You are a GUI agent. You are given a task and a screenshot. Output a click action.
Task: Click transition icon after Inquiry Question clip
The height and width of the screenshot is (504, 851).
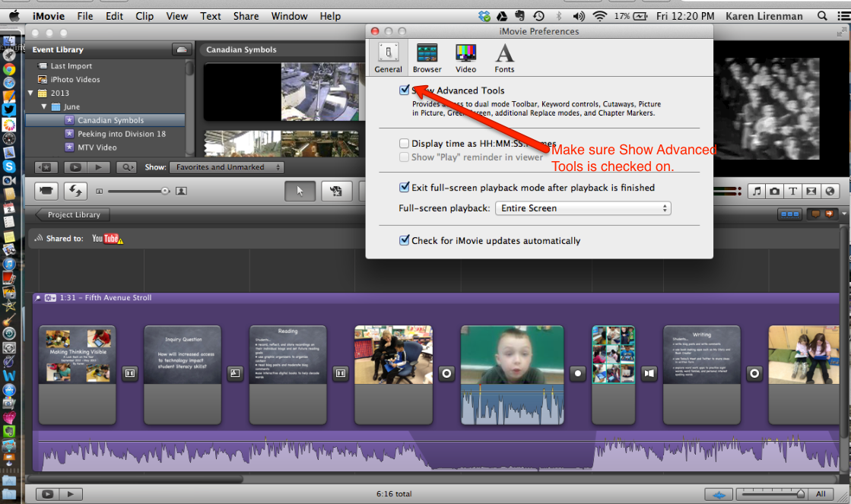point(235,373)
